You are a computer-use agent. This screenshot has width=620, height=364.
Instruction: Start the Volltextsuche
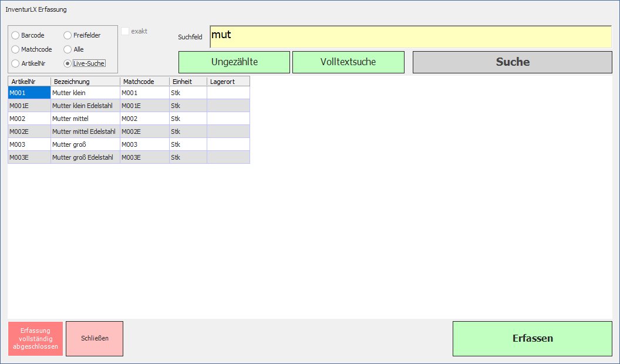[348, 62]
